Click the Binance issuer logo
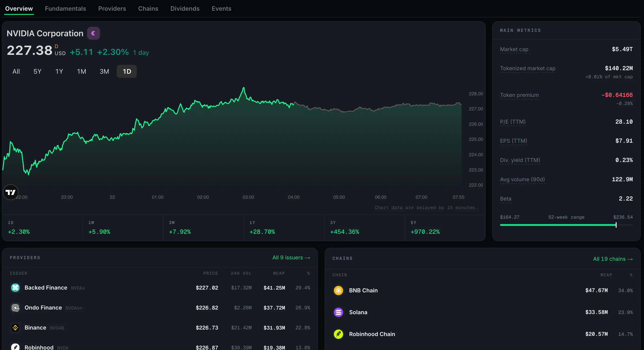The height and width of the screenshot is (350, 644). [15, 328]
